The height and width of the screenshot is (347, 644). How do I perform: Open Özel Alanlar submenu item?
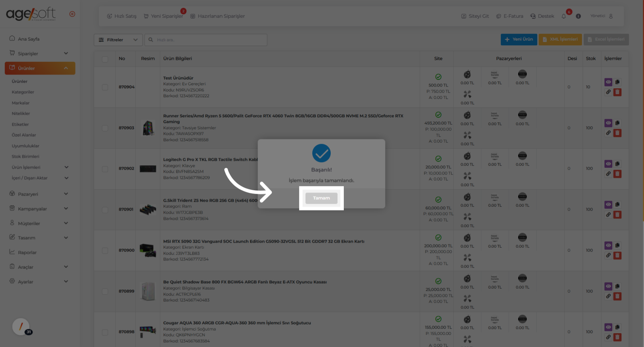pos(24,135)
